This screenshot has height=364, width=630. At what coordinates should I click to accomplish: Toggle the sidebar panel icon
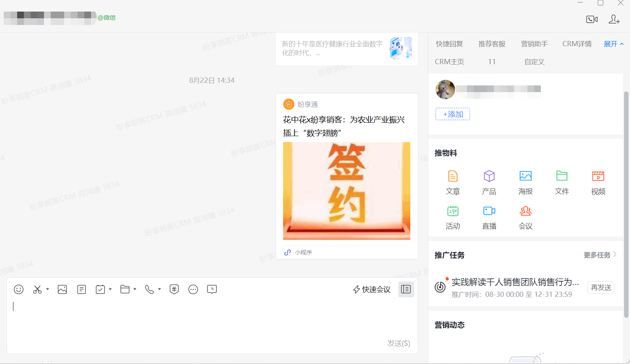pos(406,289)
